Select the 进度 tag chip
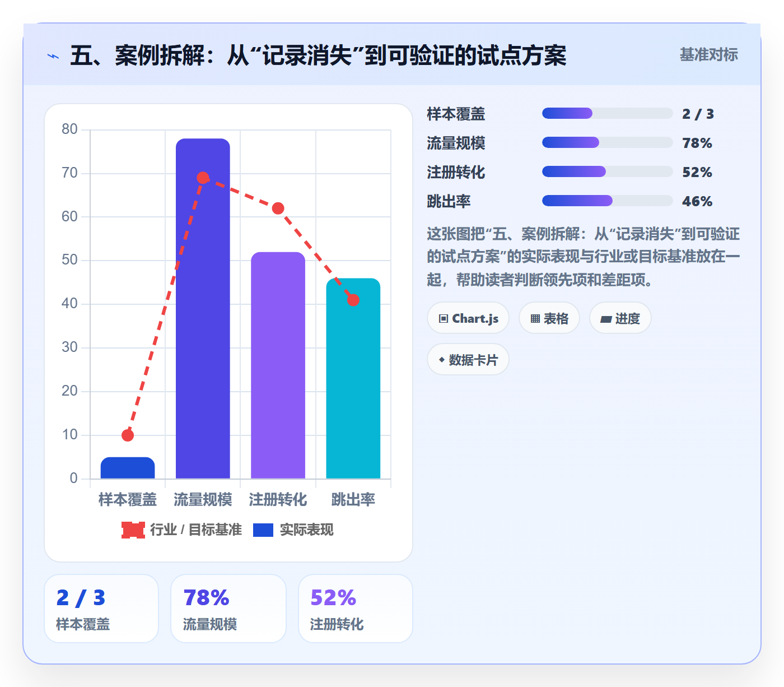784x687 pixels. point(620,318)
